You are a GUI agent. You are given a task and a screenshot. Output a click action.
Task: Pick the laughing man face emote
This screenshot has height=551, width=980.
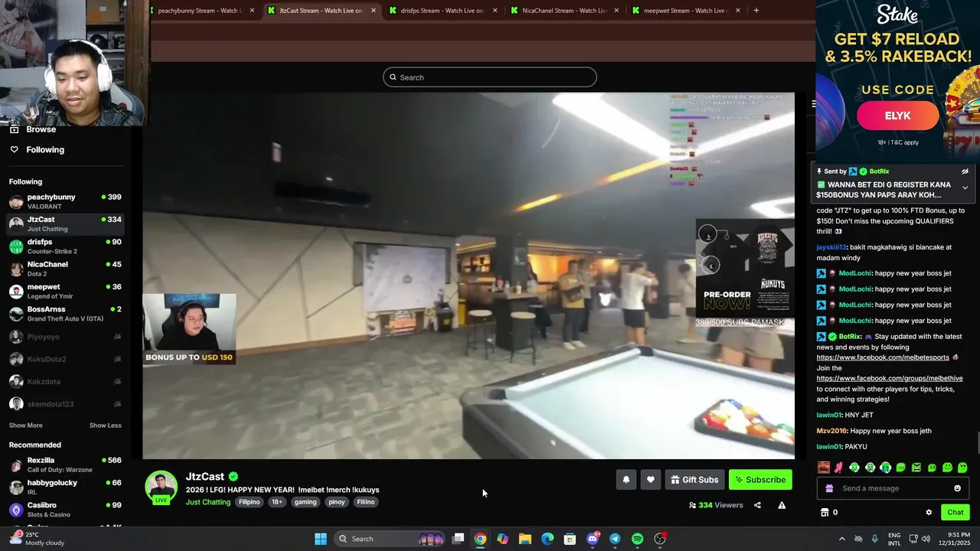(823, 468)
